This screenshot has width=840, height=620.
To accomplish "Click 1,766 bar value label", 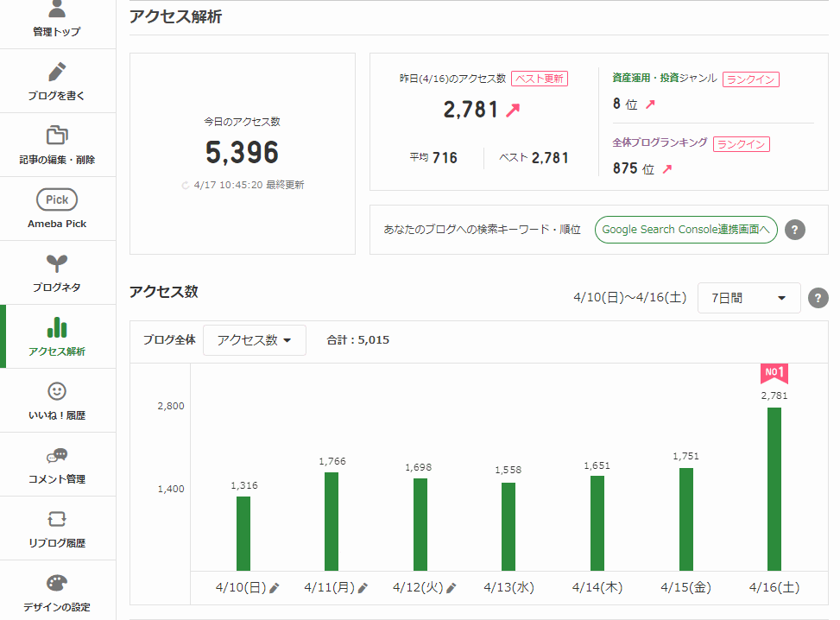I will pos(332,461).
